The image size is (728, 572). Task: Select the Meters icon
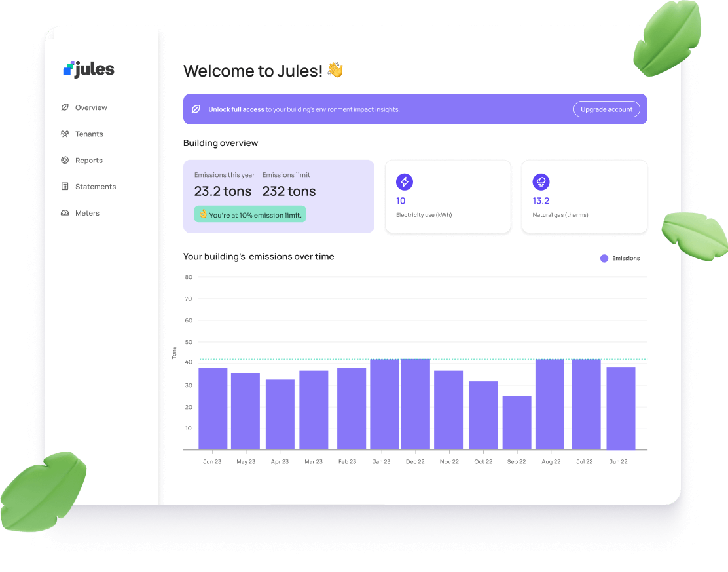65,212
